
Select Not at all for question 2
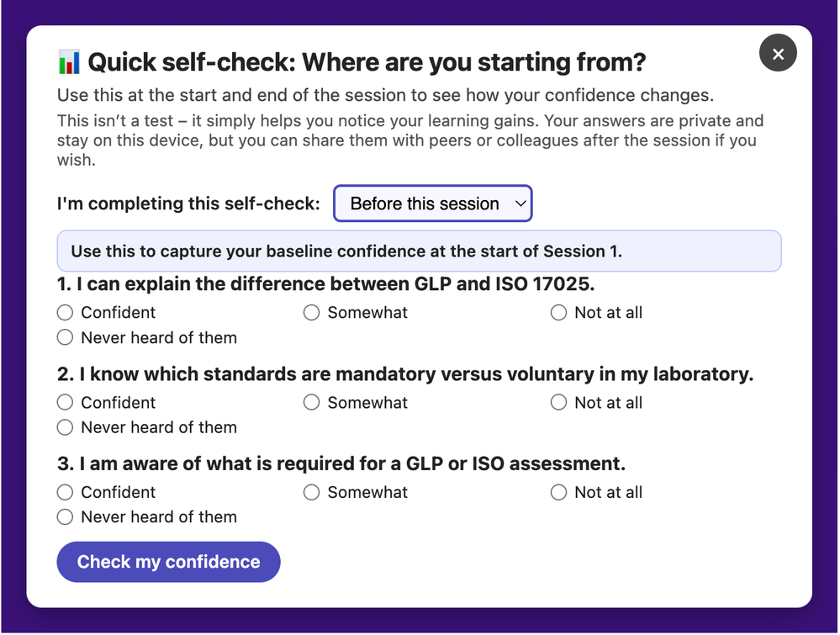tap(559, 403)
